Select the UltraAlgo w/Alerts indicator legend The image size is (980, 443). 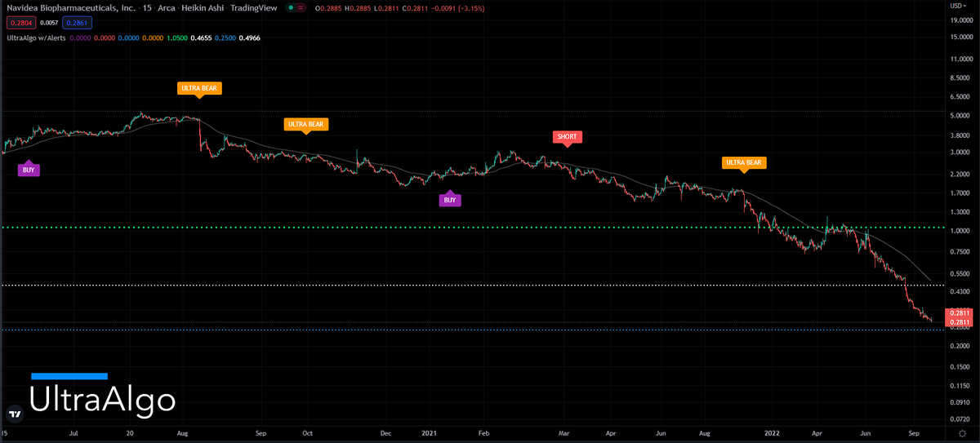click(x=34, y=38)
